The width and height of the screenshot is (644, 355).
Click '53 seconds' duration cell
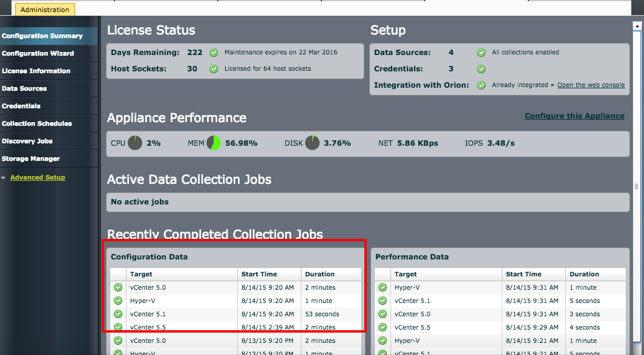(x=322, y=314)
